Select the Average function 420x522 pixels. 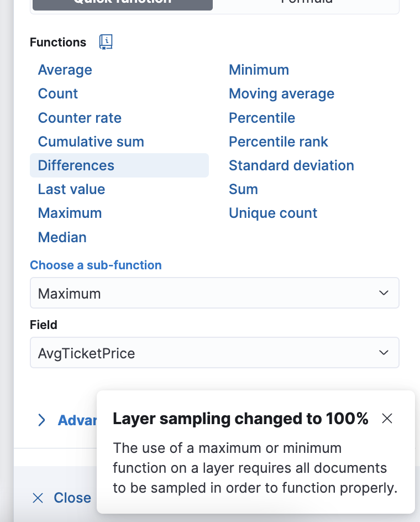[65, 70]
